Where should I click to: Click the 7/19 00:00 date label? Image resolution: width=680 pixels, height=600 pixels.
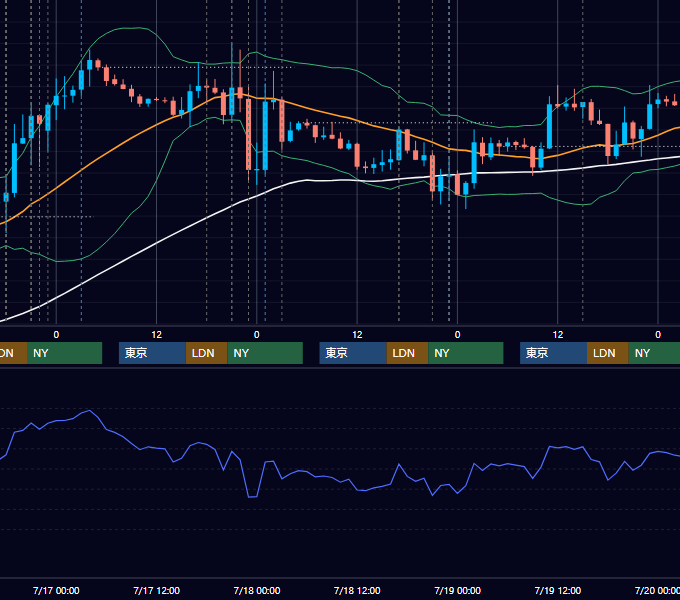click(458, 590)
